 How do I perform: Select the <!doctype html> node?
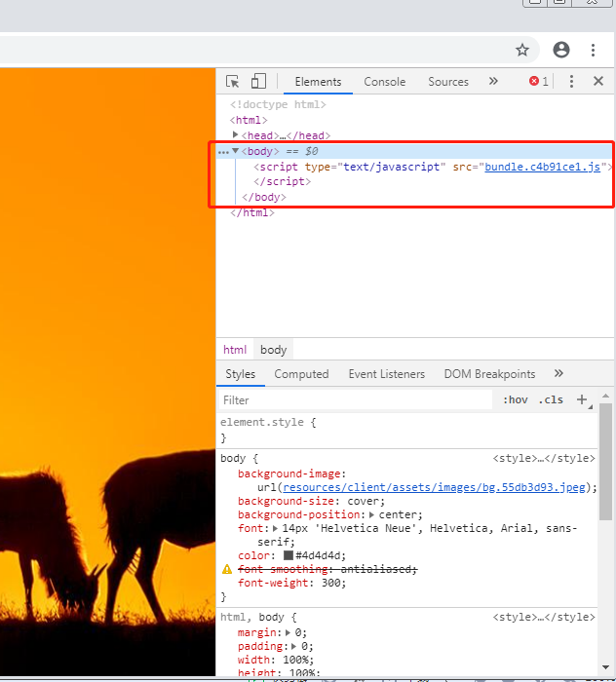point(278,104)
